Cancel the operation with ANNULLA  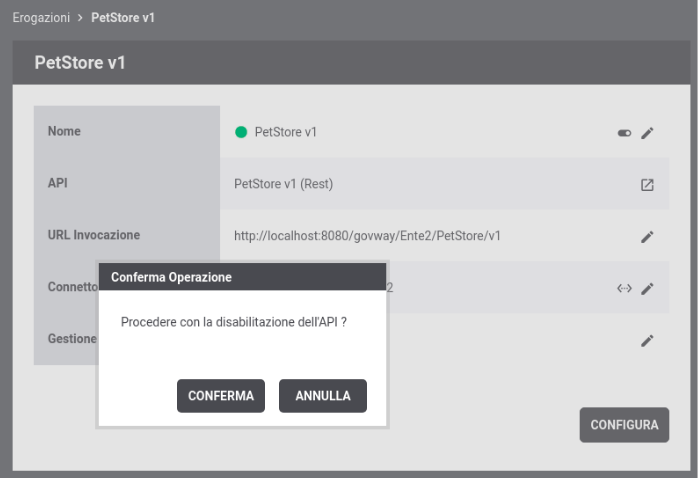323,396
